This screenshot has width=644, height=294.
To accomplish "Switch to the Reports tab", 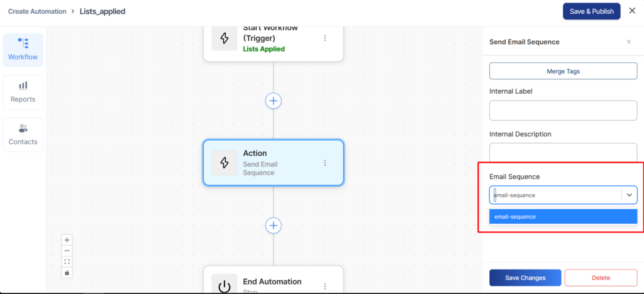I will tap(23, 92).
